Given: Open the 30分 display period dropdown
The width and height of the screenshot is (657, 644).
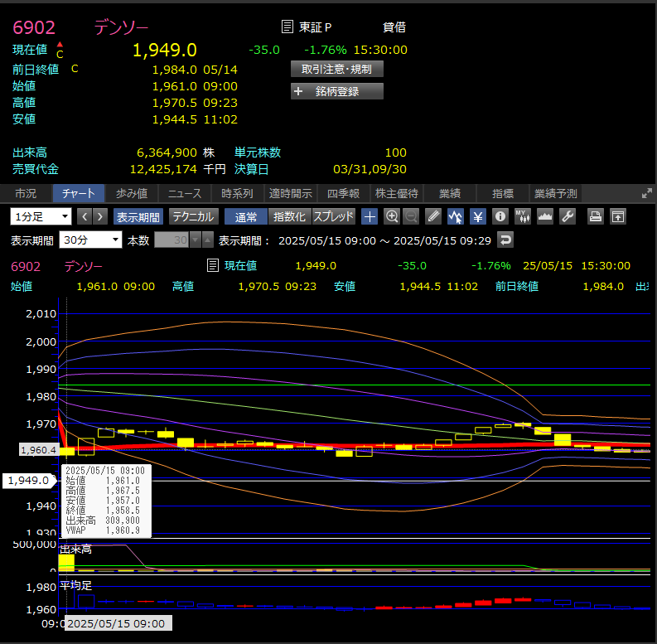Looking at the screenshot, I should point(90,240).
